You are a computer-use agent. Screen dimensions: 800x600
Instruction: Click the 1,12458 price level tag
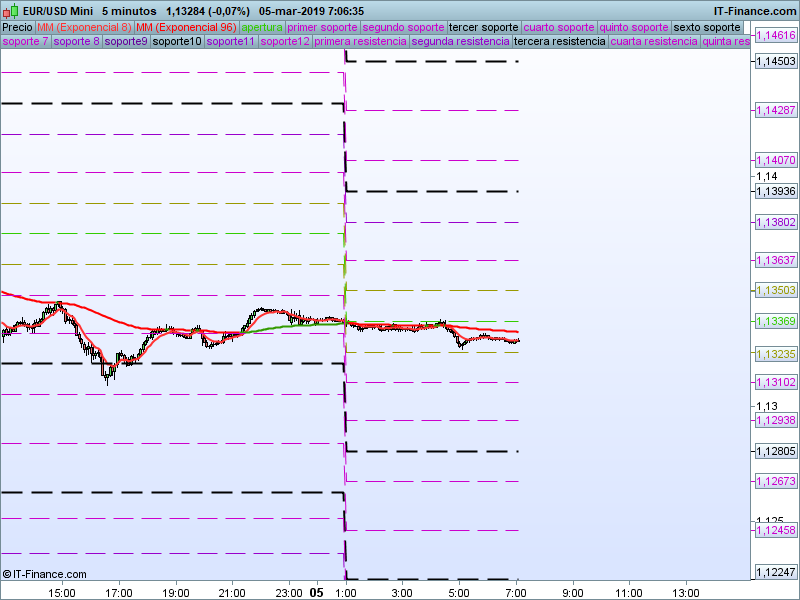pos(776,530)
